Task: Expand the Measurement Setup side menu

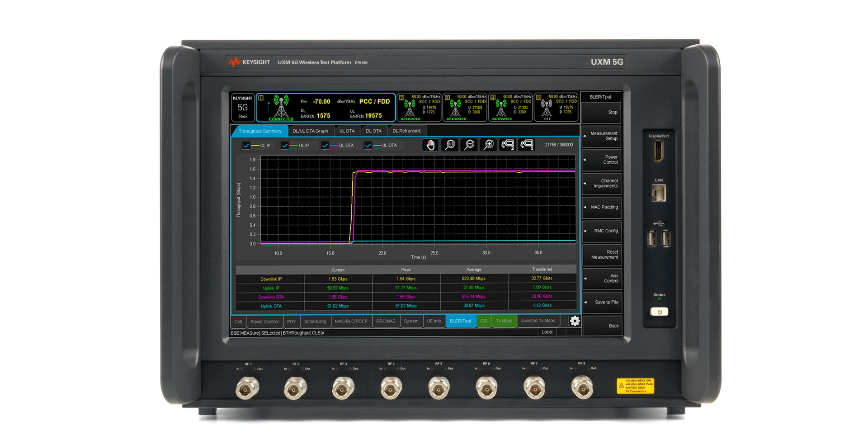Action: tap(602, 136)
